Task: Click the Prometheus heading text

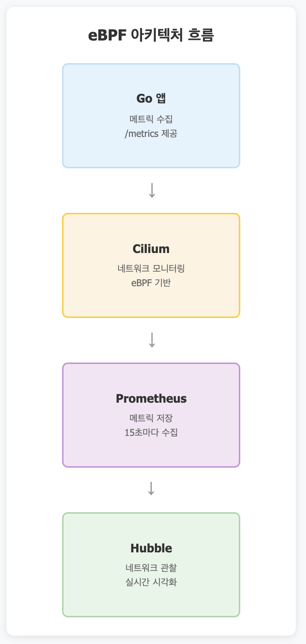Action: tap(151, 399)
